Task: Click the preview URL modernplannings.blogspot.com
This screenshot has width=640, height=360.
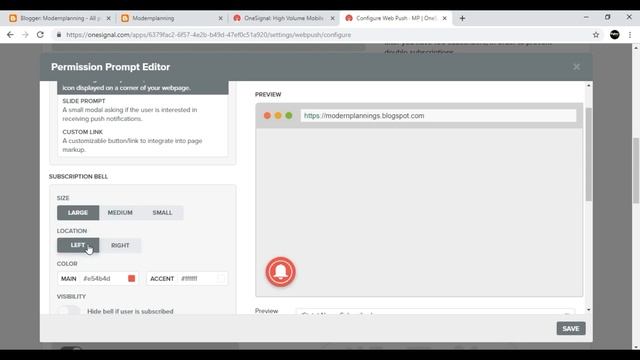Action: [x=364, y=116]
